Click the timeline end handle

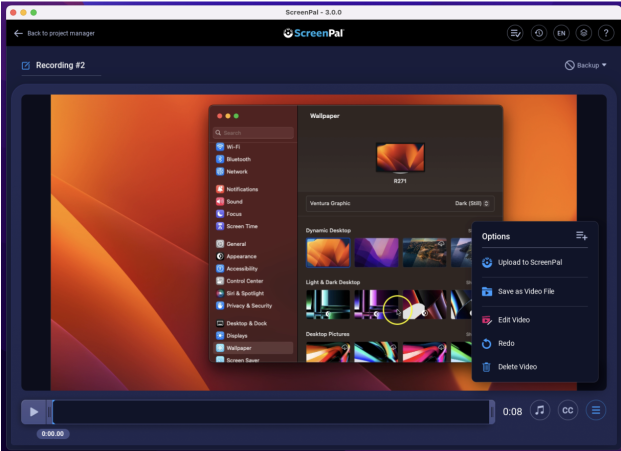492,412
